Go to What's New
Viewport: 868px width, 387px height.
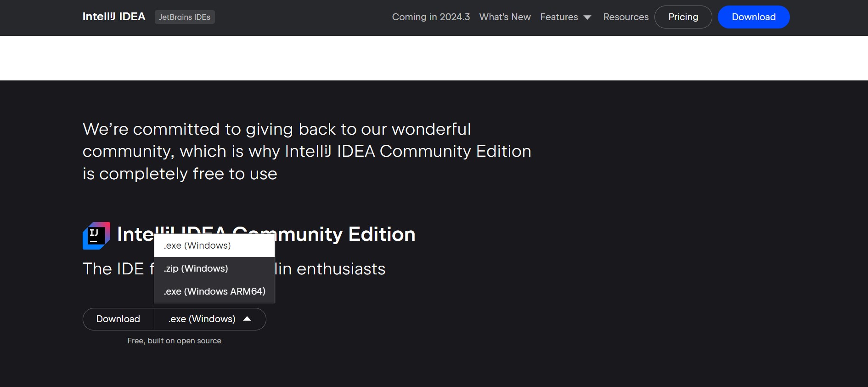505,17
